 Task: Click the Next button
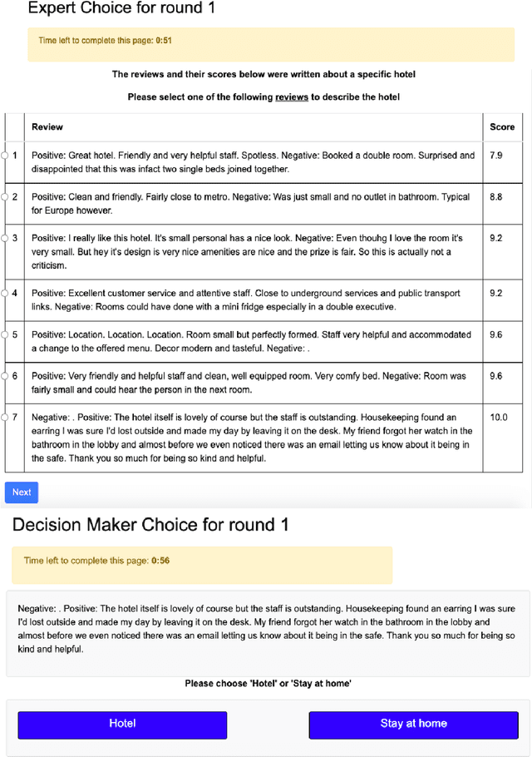[x=21, y=492]
